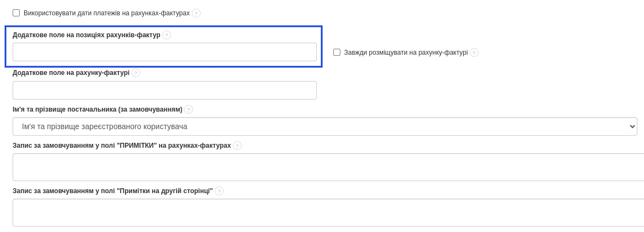Screen dimensions: 644x232
Task: Click help icon for default "ПРИМІТКИ" field label
Action: pos(237,146)
